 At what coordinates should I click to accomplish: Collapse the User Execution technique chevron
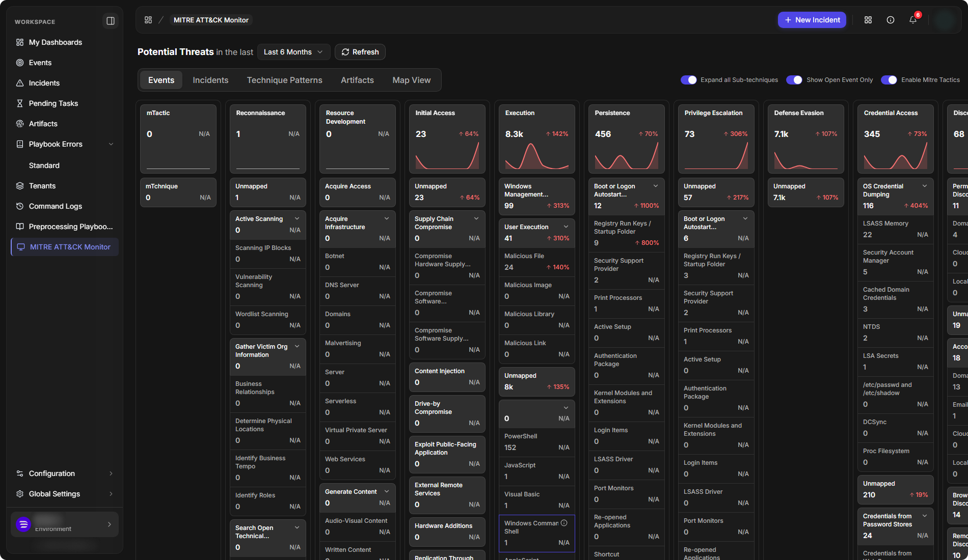point(566,227)
